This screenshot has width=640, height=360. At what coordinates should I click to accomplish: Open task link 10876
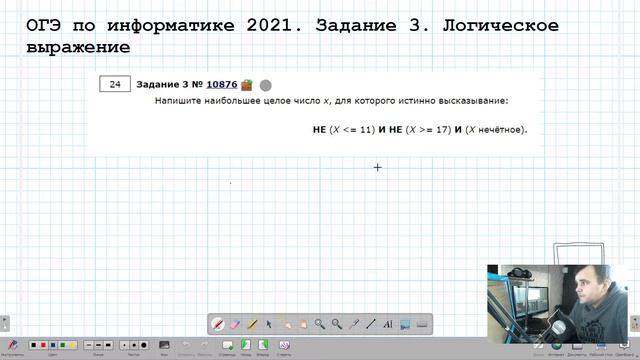coord(222,84)
